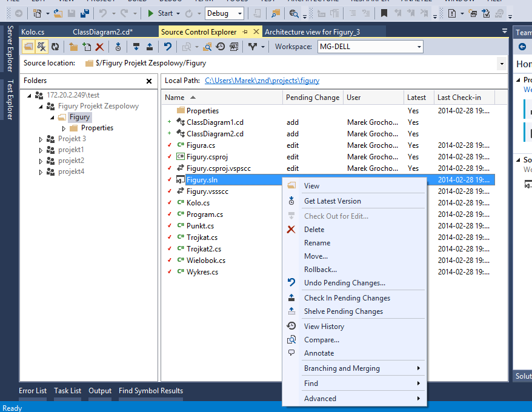Open Branching and Merging submenu

[x=342, y=368]
